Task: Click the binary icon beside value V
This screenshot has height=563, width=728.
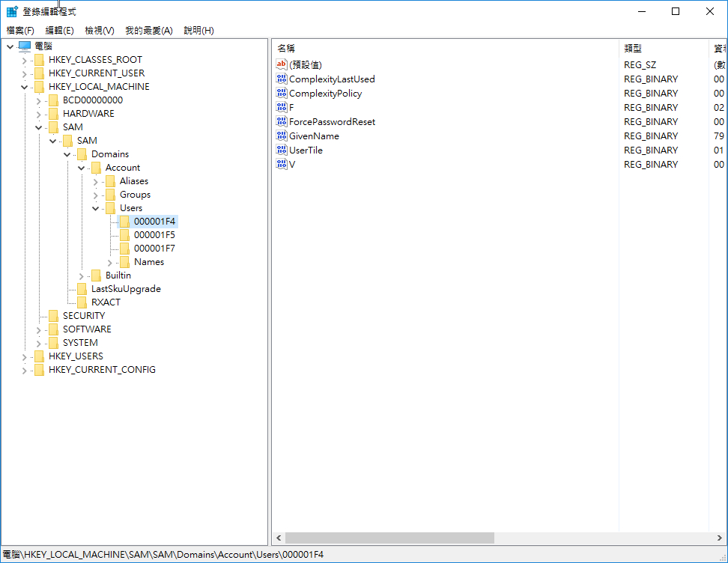Action: click(282, 164)
